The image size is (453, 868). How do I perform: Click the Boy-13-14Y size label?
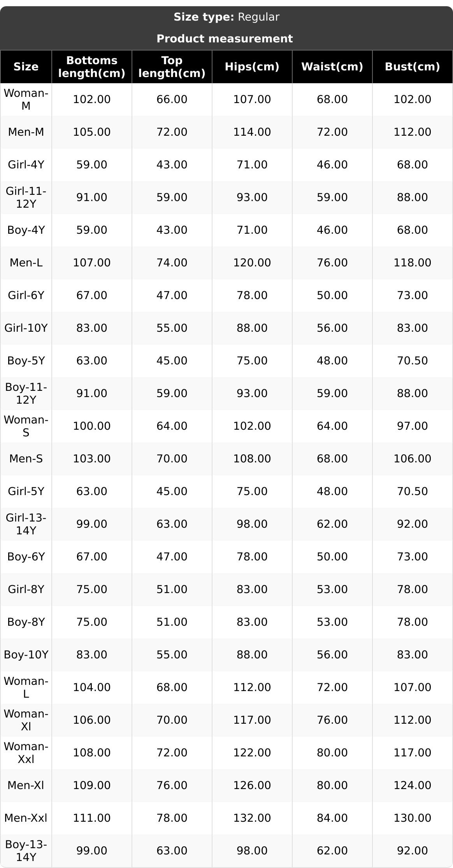click(26, 850)
